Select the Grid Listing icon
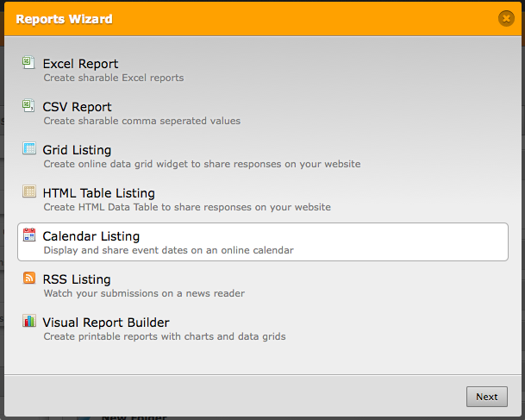 [28, 148]
